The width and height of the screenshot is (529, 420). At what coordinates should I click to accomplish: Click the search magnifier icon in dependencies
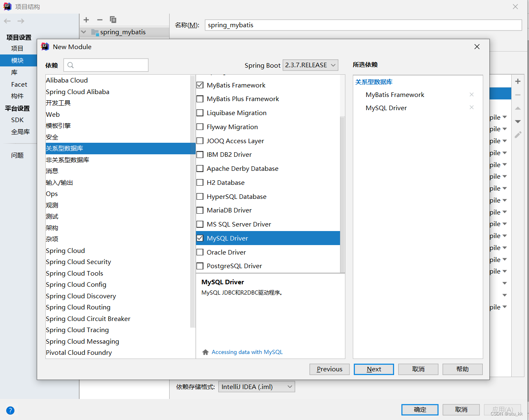pyautogui.click(x=71, y=65)
